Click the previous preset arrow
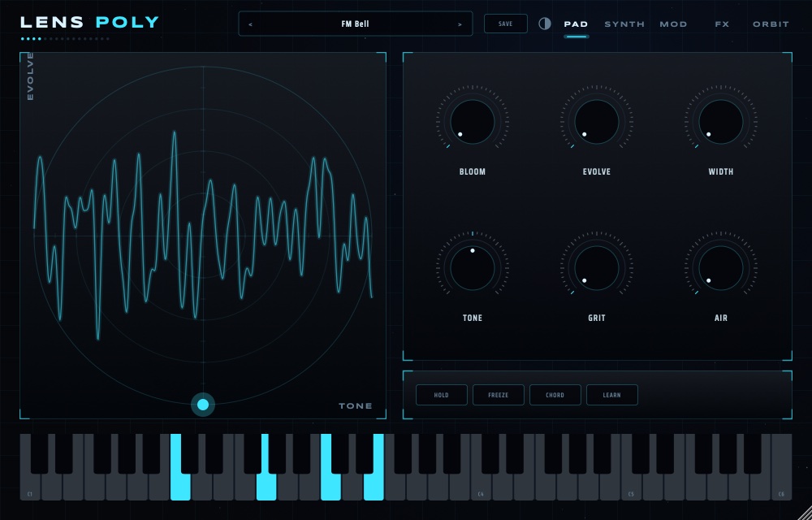The image size is (812, 520). tap(251, 24)
